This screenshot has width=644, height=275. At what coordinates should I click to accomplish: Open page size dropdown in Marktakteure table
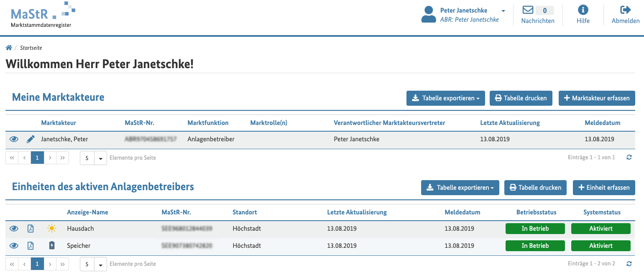coord(100,158)
